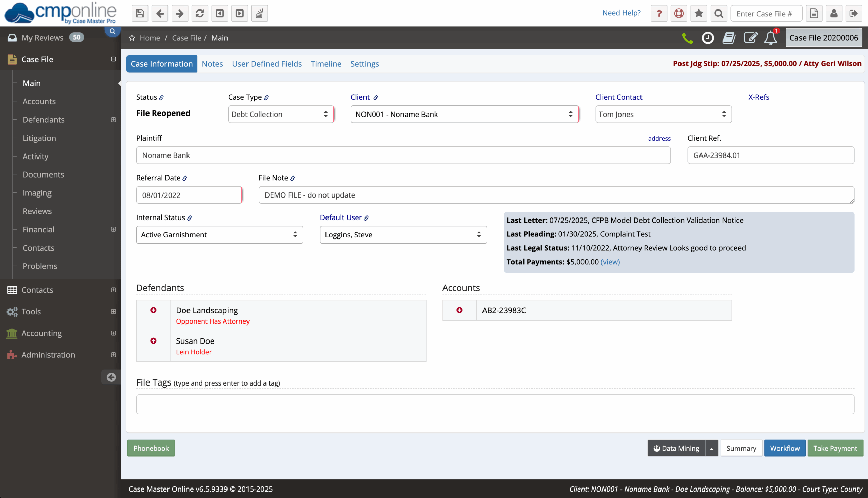Click the refresh icon in top toolbar

[200, 13]
